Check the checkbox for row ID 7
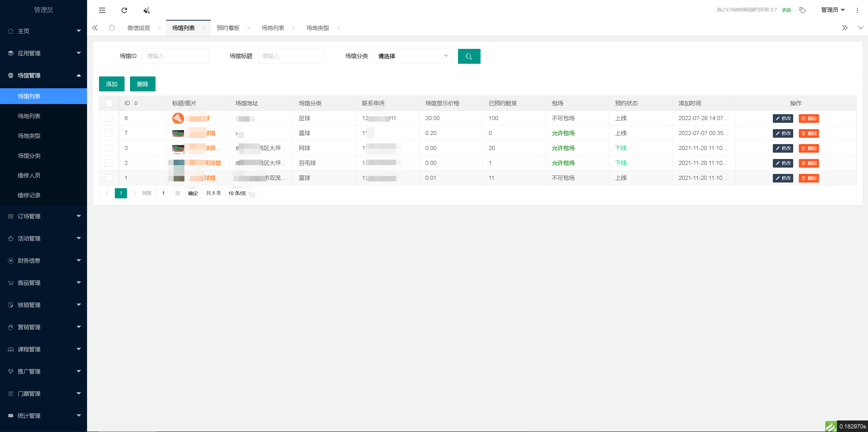The width and height of the screenshot is (868, 432). pyautogui.click(x=109, y=133)
